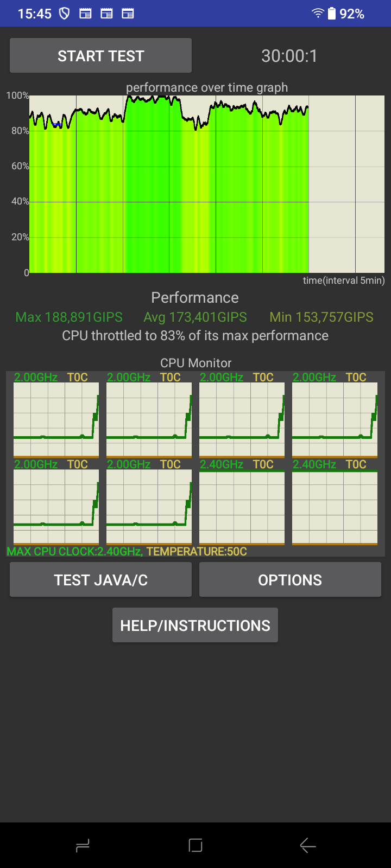Tap the Min 153,757GIPS value

[x=321, y=317]
